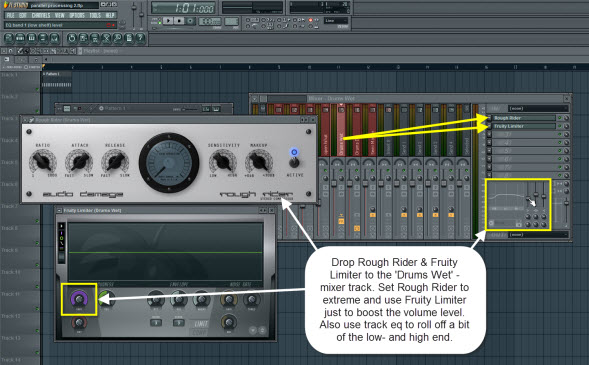Open the CHANNELS menu
The width and height of the screenshot is (589, 365).
pyautogui.click(x=41, y=15)
